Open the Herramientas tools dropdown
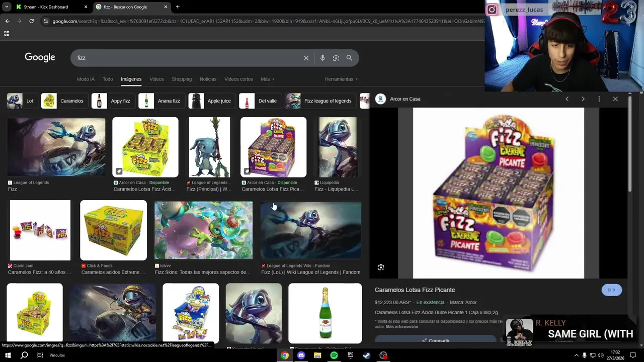This screenshot has width=644, height=362. click(x=342, y=79)
